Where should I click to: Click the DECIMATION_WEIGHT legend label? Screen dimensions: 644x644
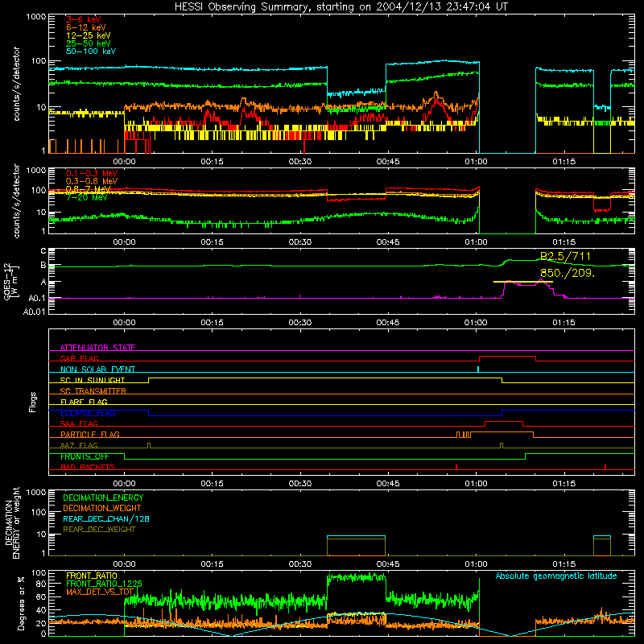pyautogui.click(x=102, y=509)
